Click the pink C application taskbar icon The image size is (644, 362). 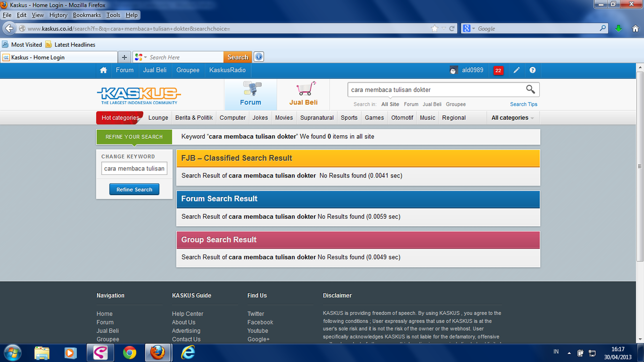[100, 353]
